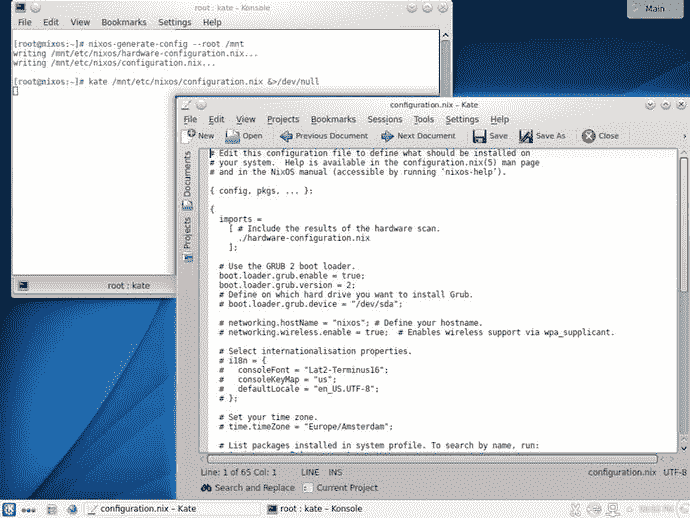Click the boot.loader.grub.device "/dev/sda" line
The image size is (690, 518).
point(311,304)
